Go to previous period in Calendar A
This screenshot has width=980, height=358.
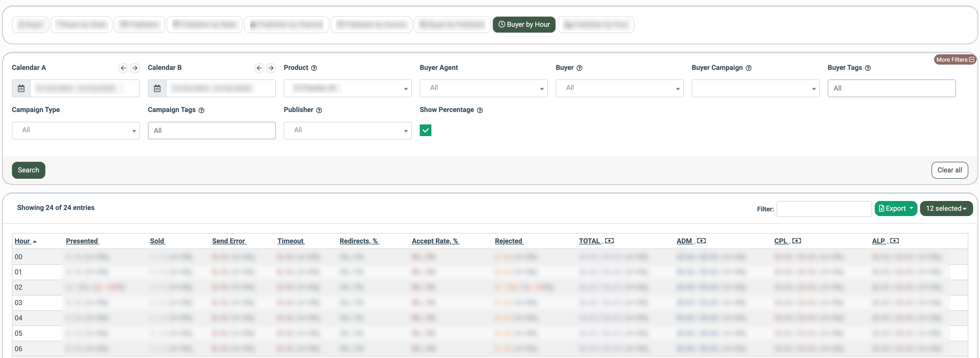point(123,68)
